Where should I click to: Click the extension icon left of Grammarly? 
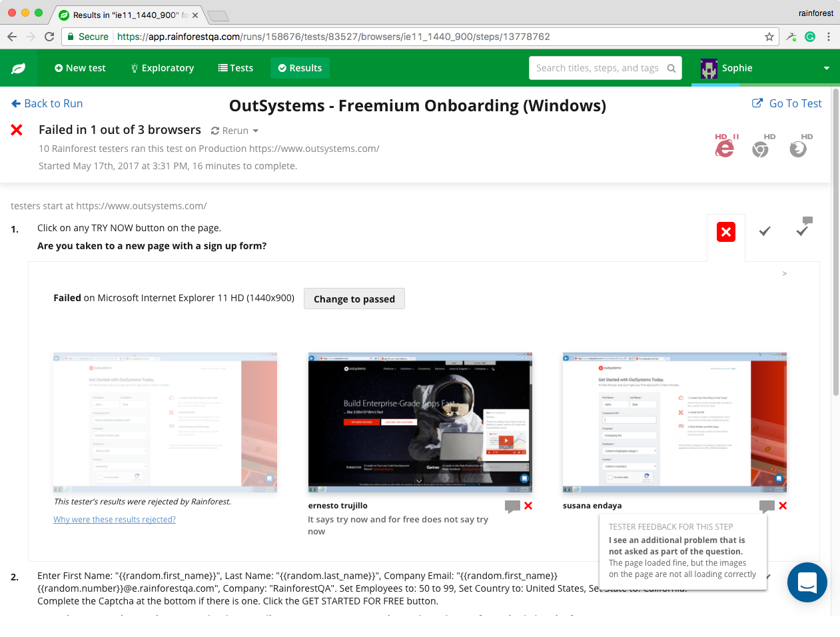791,37
